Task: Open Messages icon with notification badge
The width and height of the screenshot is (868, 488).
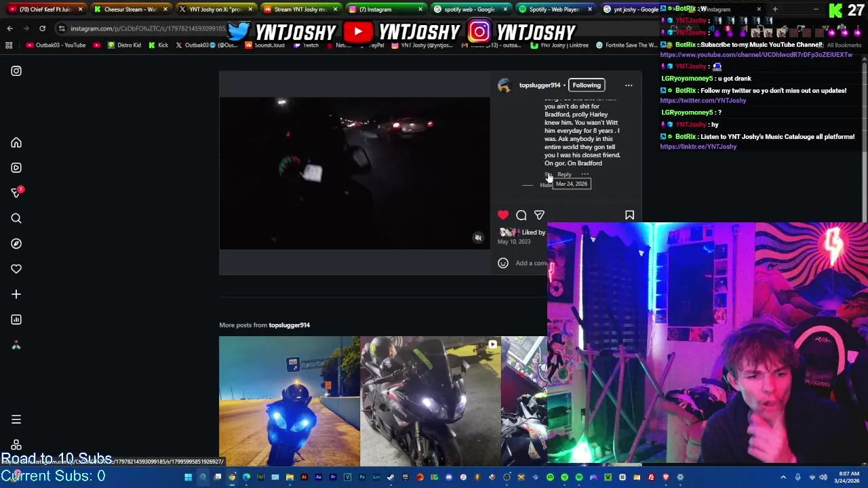Action: 17,192
